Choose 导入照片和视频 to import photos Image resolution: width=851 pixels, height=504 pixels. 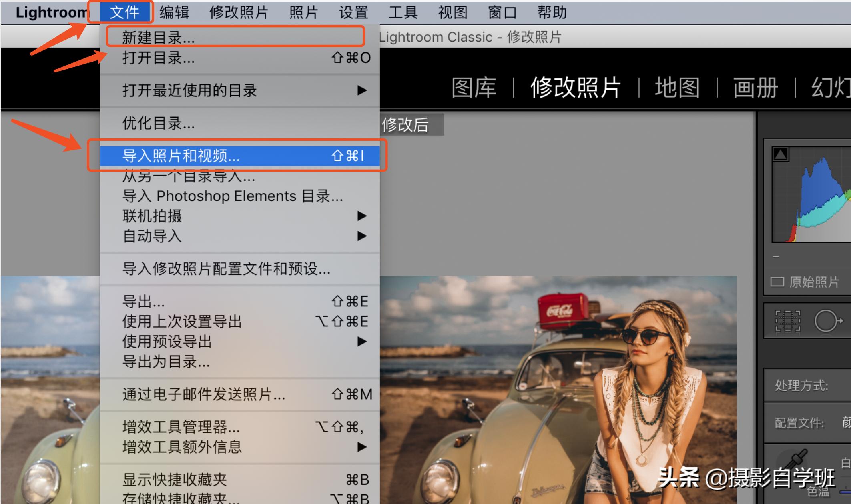[181, 156]
